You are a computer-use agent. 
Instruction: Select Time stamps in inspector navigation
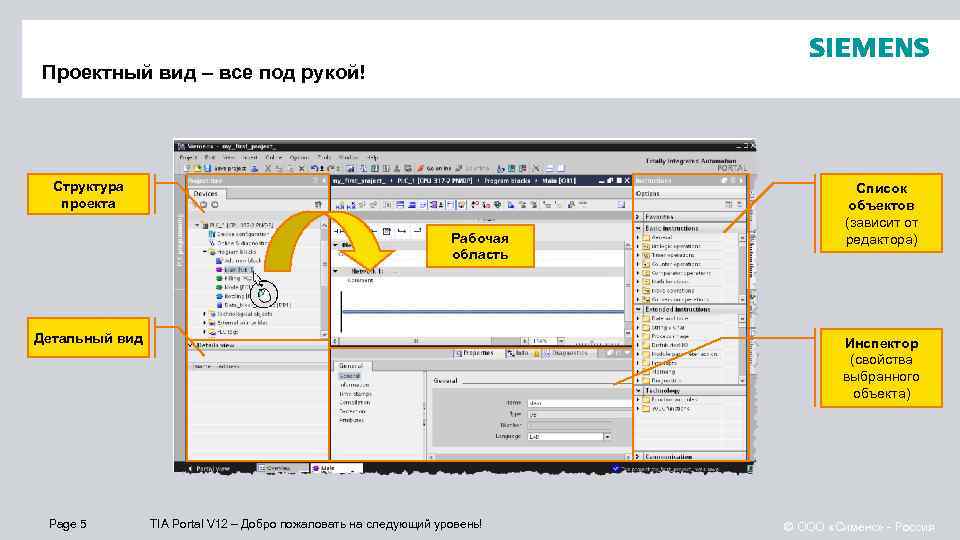tap(356, 394)
